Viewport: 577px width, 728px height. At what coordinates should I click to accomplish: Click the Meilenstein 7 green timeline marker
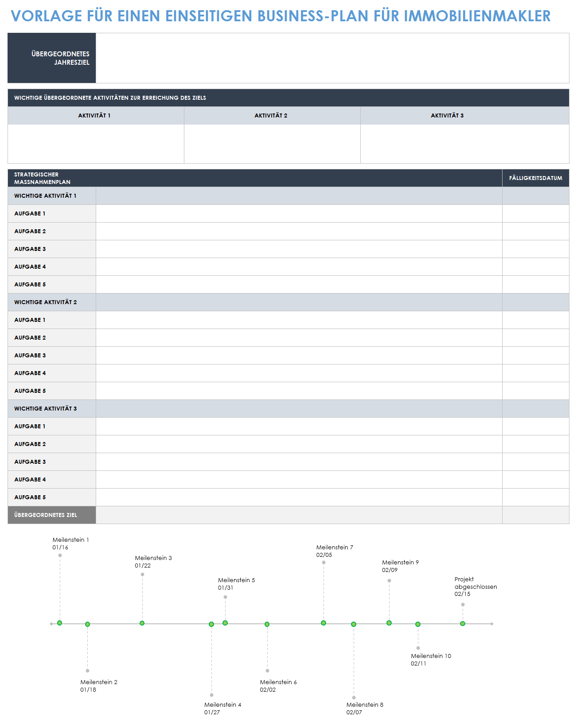[x=324, y=623]
